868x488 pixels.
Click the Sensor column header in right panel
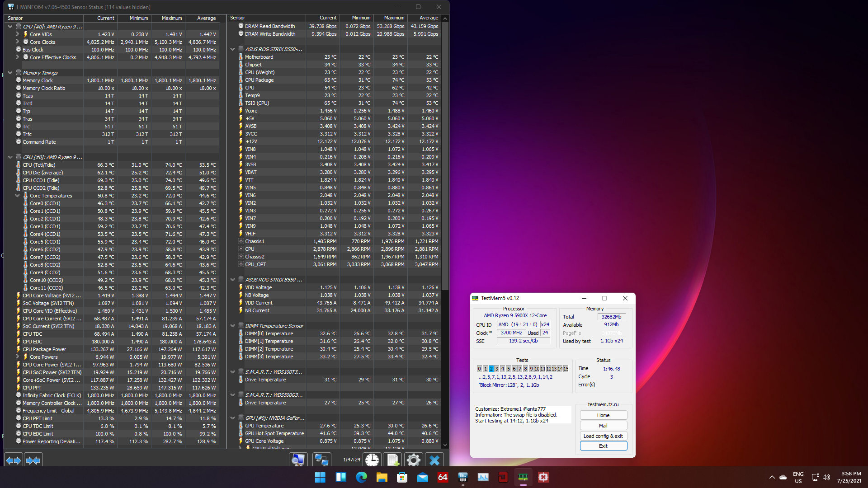pos(266,18)
